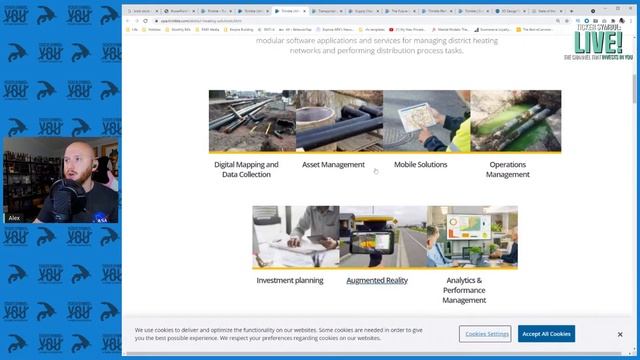Open the Investment planning link
Screen dimensions: 640x360
(x=290, y=280)
